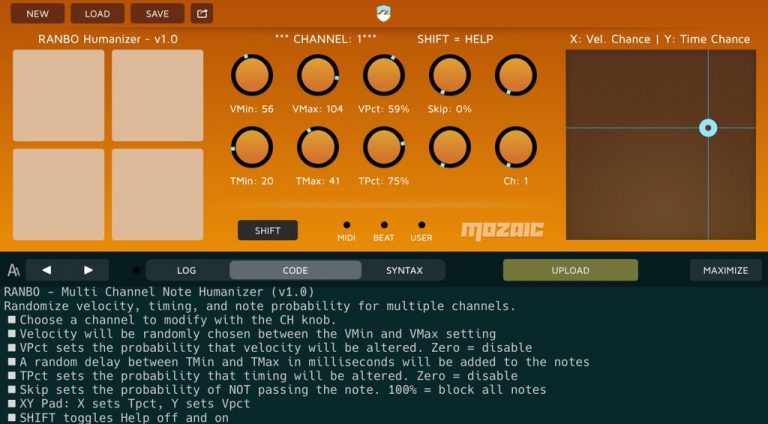
Task: Click the MIDI indicator dot
Action: [347, 225]
